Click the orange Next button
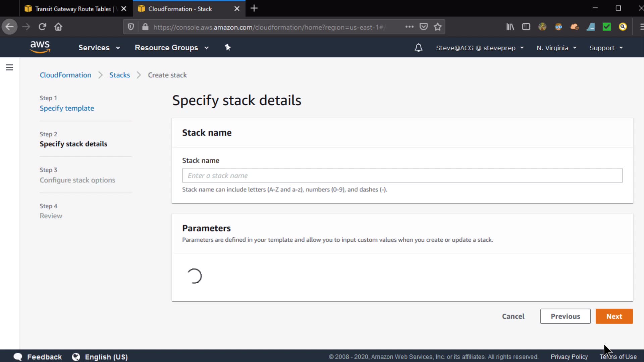This screenshot has height=362, width=644. [x=614, y=316]
